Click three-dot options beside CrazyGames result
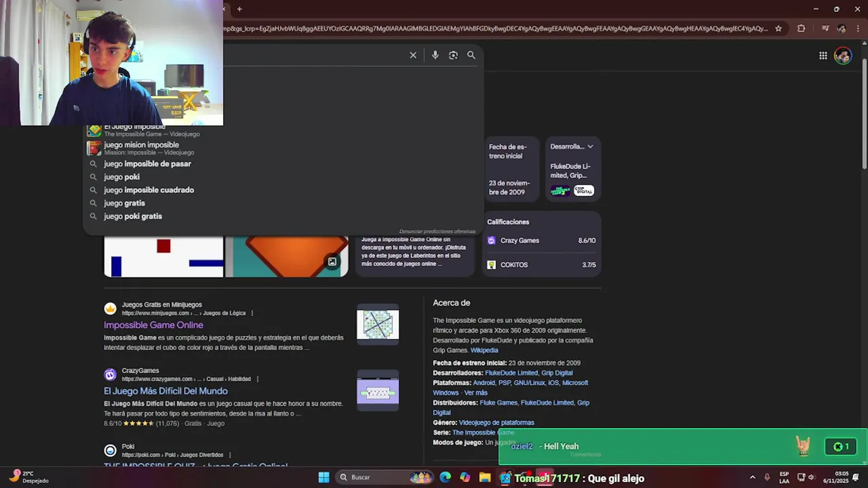The width and height of the screenshot is (868, 488). tap(258, 379)
